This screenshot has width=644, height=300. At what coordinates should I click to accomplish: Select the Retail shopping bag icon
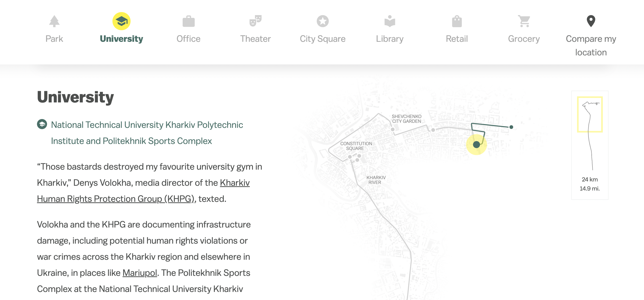click(x=457, y=21)
